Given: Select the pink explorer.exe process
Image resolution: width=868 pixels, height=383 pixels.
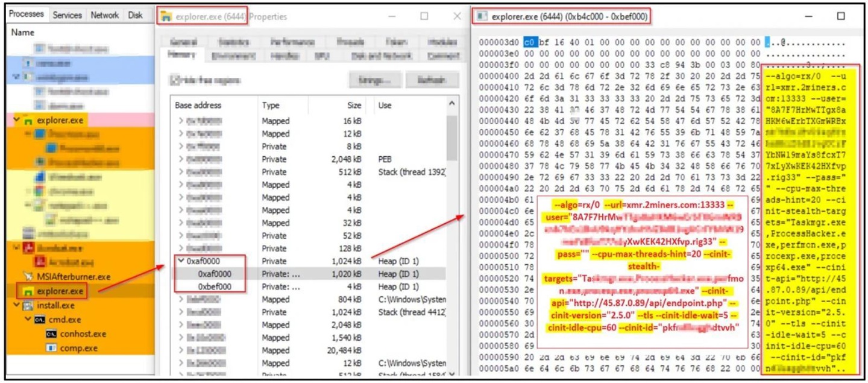Looking at the screenshot, I should (81, 121).
